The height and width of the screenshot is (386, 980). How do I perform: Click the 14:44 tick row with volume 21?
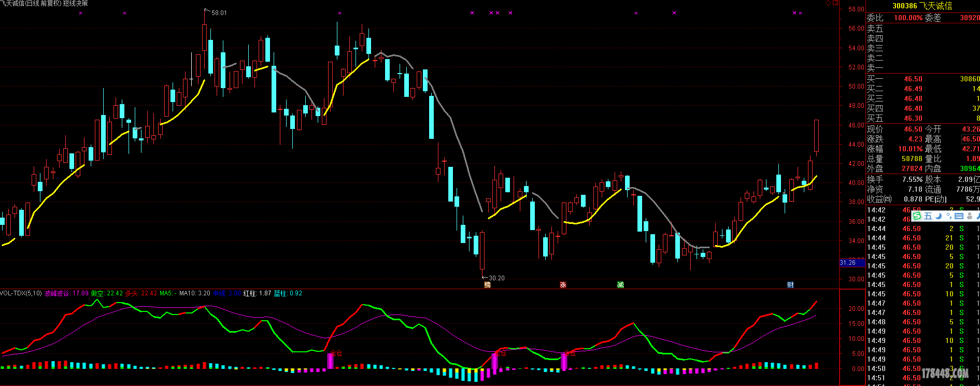coord(924,238)
